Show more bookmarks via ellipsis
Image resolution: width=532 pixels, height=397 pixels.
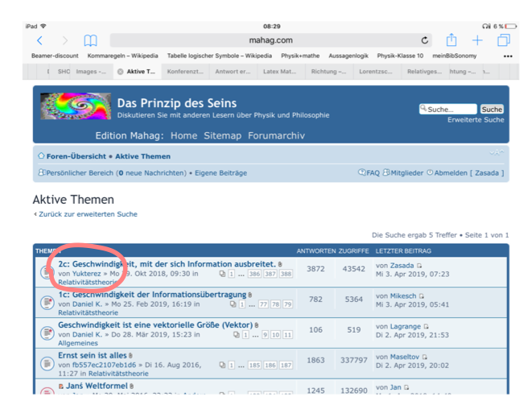pos(507,56)
